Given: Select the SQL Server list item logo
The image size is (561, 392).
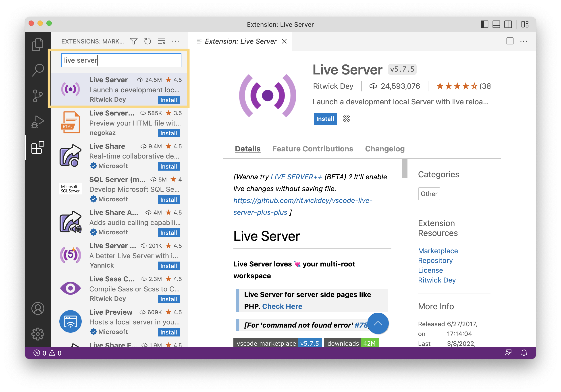Looking at the screenshot, I should click(70, 189).
